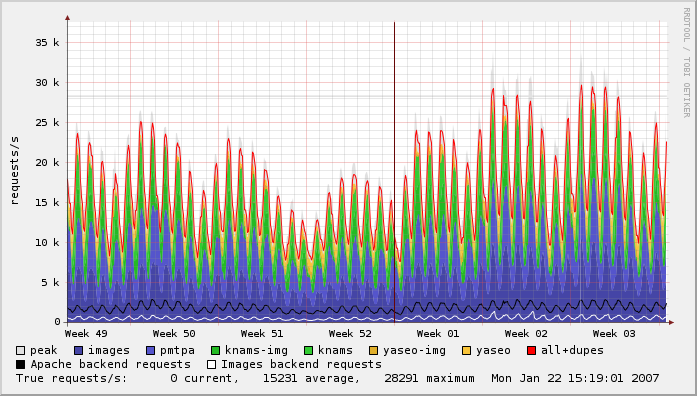Click the 'Week 49' axis label
This screenshot has width=697, height=396.
(x=86, y=334)
